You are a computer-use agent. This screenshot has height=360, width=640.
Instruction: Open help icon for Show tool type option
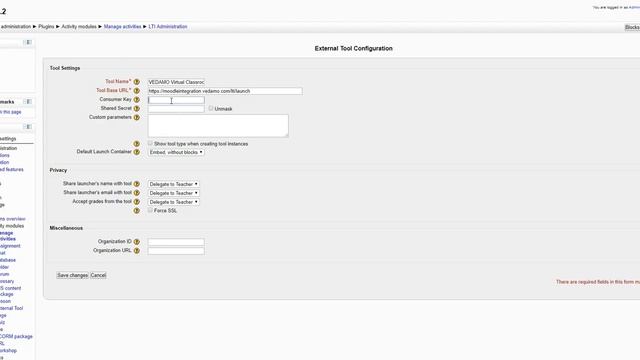point(137,144)
